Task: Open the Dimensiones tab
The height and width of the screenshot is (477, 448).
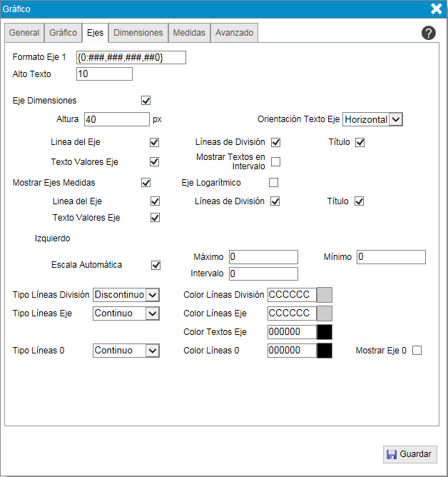Action: (x=138, y=33)
